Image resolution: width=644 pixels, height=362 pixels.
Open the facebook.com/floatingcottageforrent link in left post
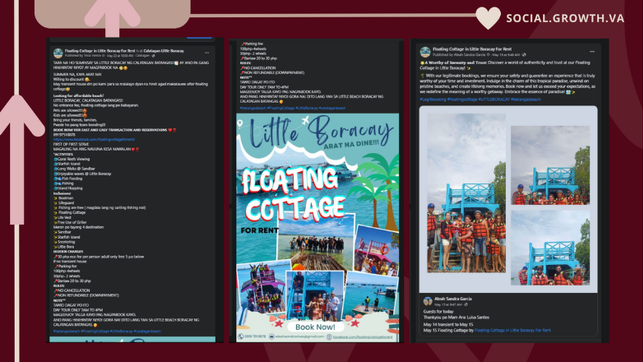(x=94, y=140)
